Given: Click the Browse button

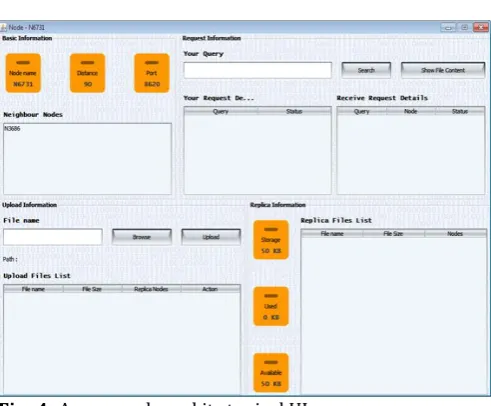Looking at the screenshot, I should tap(142, 237).
